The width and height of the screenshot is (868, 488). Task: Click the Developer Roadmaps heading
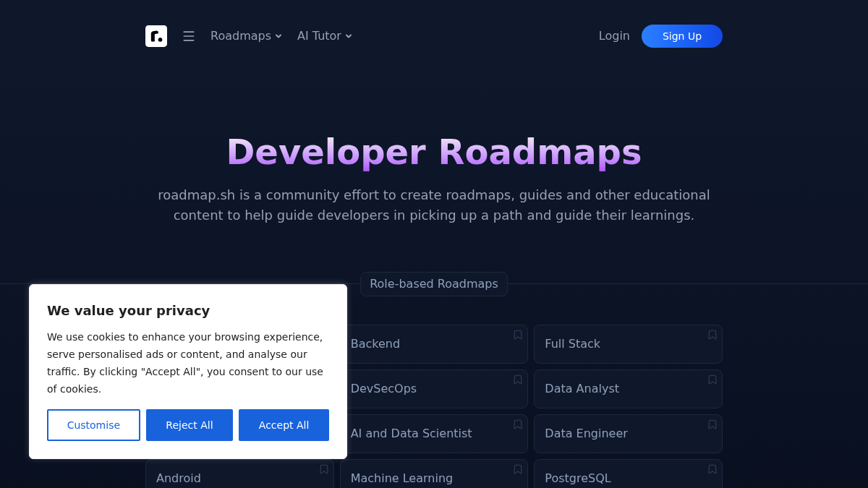(434, 153)
